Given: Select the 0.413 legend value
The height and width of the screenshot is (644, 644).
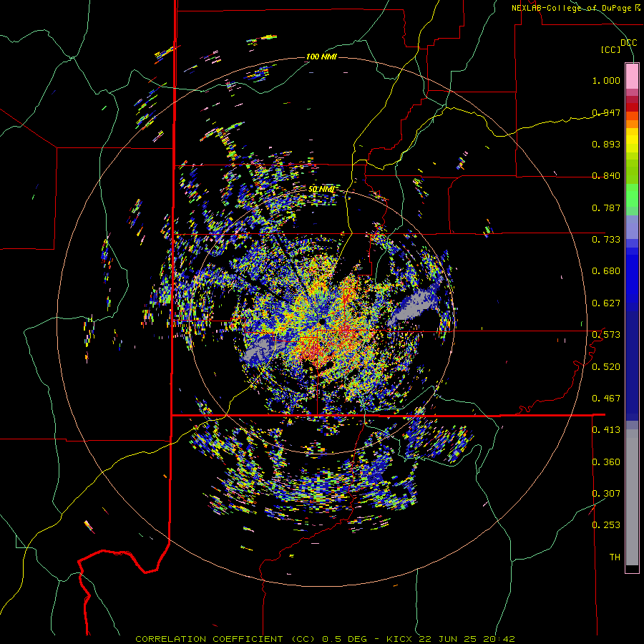Looking at the screenshot, I should point(606,430).
